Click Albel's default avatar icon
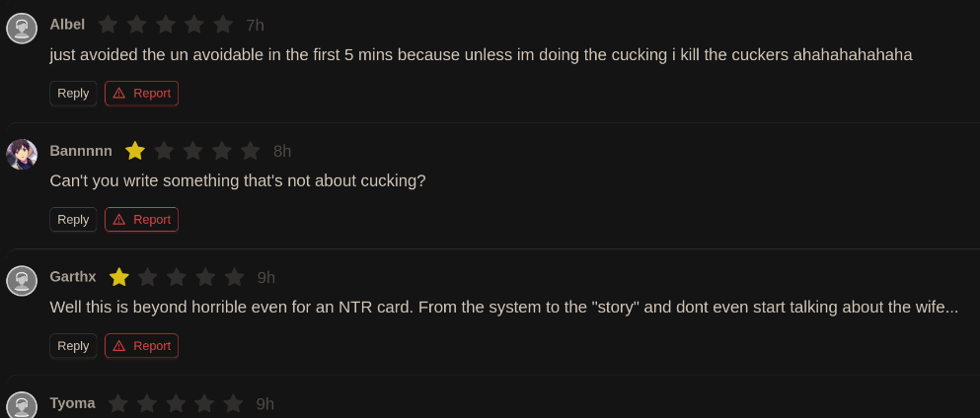Screen dimensions: 980x418 (x=22, y=29)
